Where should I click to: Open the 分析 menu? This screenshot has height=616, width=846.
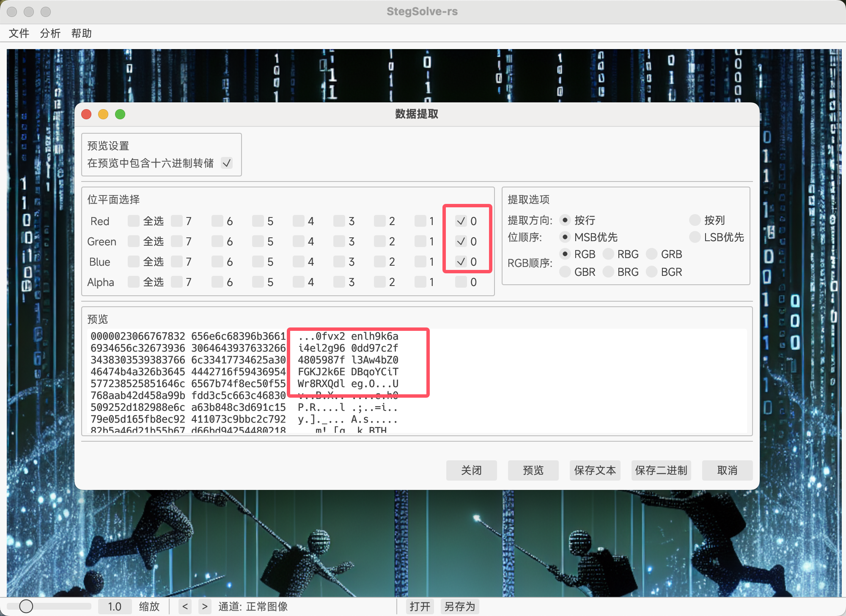pyautogui.click(x=50, y=33)
